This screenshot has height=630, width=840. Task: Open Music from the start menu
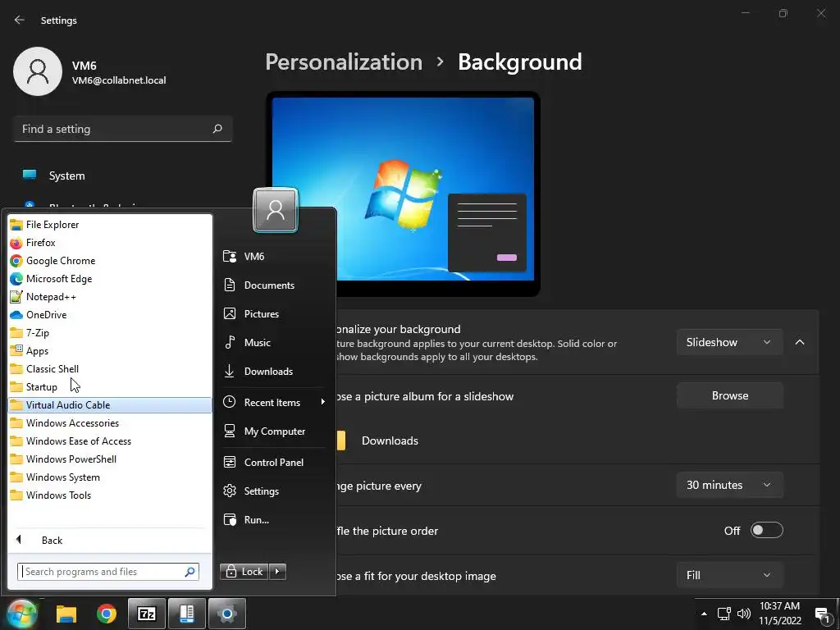point(273,343)
